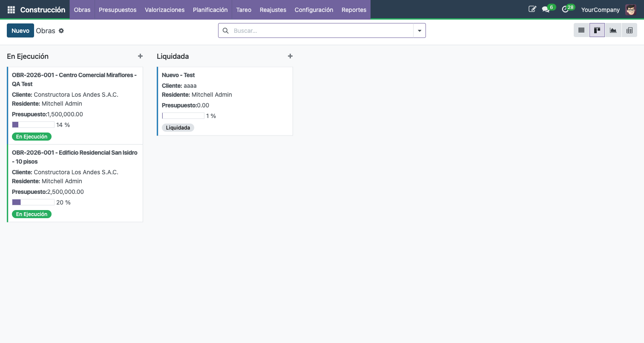Switch to the list view
The width and height of the screenshot is (644, 343).
(581, 30)
